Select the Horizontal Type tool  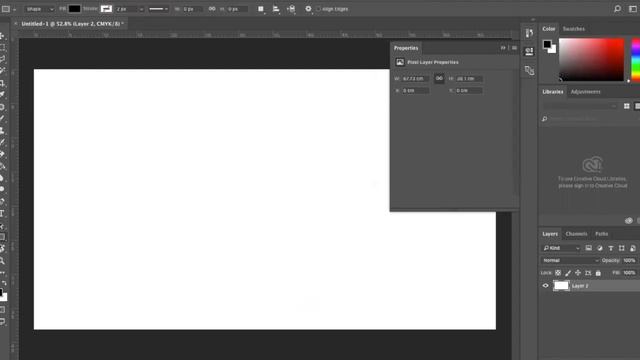(2, 213)
